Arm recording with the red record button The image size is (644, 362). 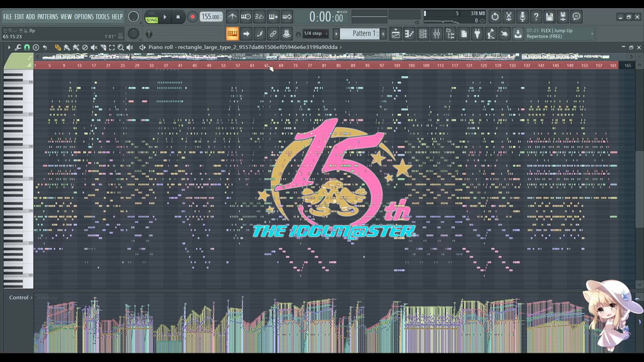click(192, 17)
